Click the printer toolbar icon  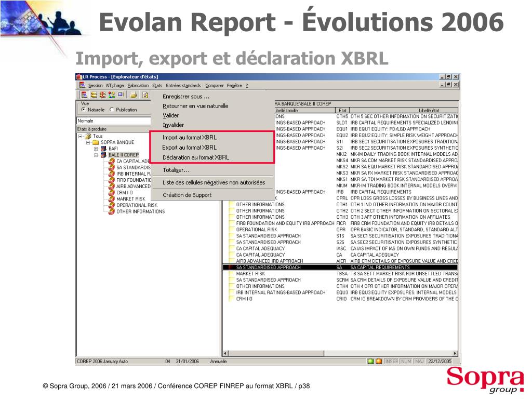(x=134, y=95)
